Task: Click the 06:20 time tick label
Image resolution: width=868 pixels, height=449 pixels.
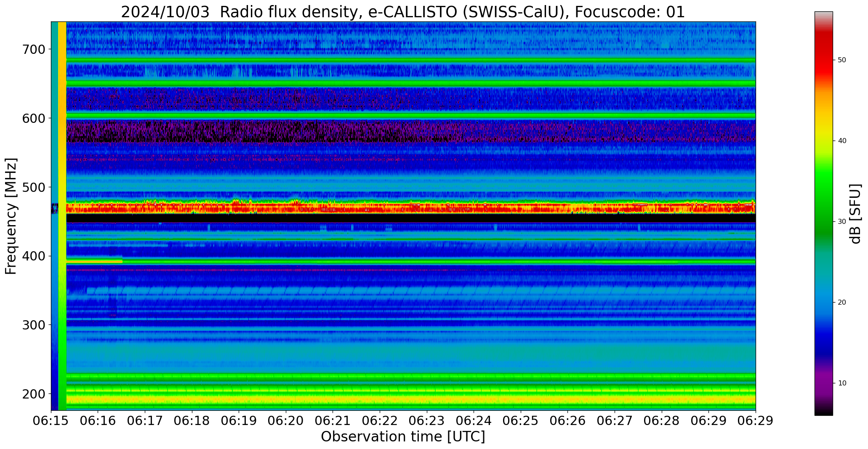Action: click(286, 421)
